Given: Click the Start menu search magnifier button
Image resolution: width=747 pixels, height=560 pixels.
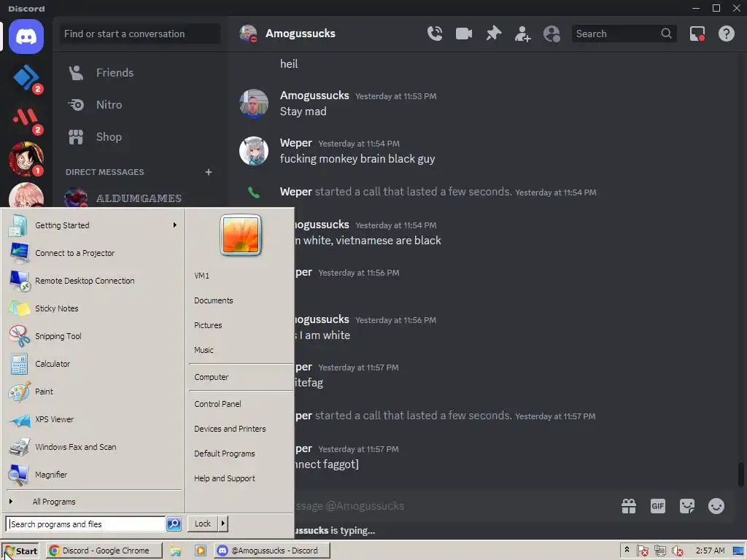Looking at the screenshot, I should tap(174, 524).
